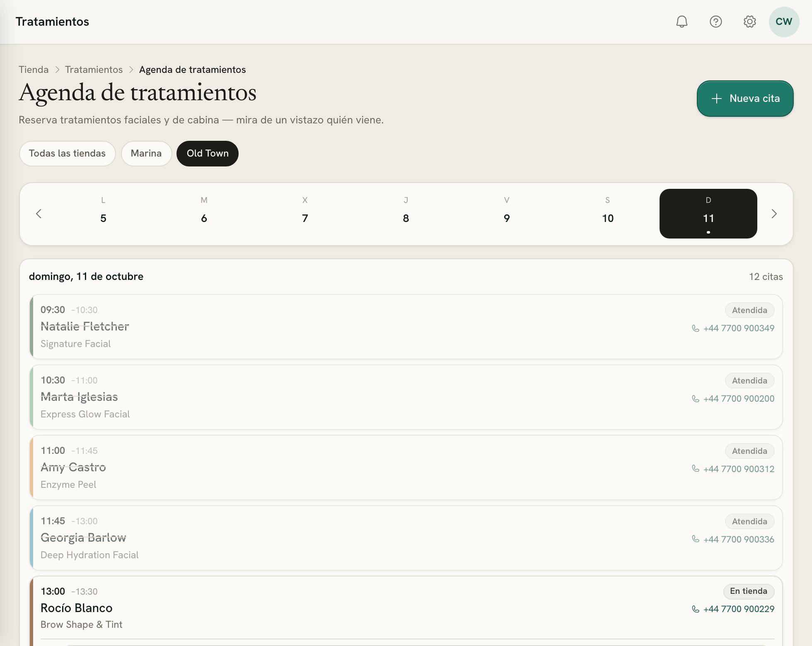Select Tuesday 6 in week strip

[x=204, y=214]
